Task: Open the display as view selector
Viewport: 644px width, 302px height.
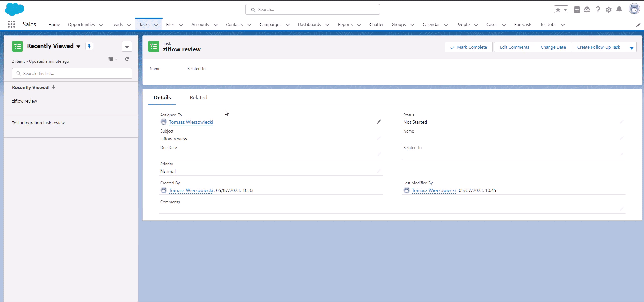Action: point(112,59)
